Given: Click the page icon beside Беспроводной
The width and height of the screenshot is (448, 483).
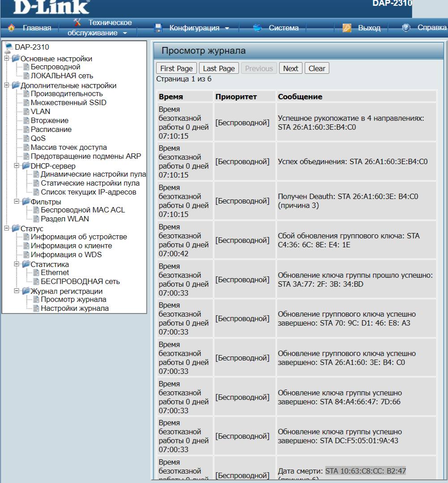Looking at the screenshot, I should (x=26, y=67).
